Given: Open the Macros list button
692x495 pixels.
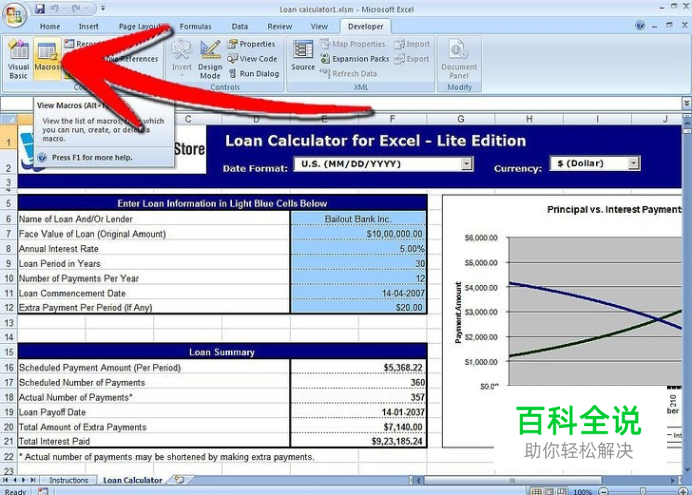Looking at the screenshot, I should (x=47, y=59).
